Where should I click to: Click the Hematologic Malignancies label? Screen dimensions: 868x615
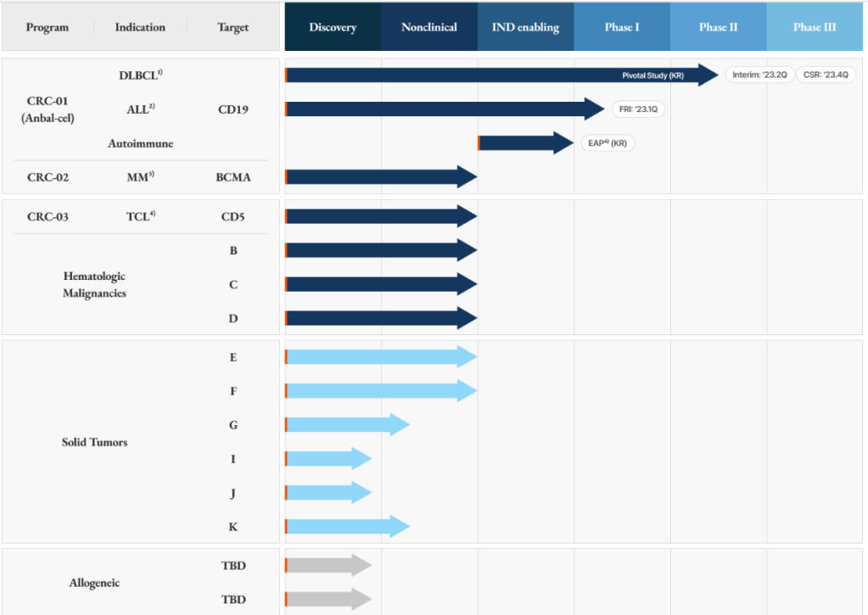94,285
